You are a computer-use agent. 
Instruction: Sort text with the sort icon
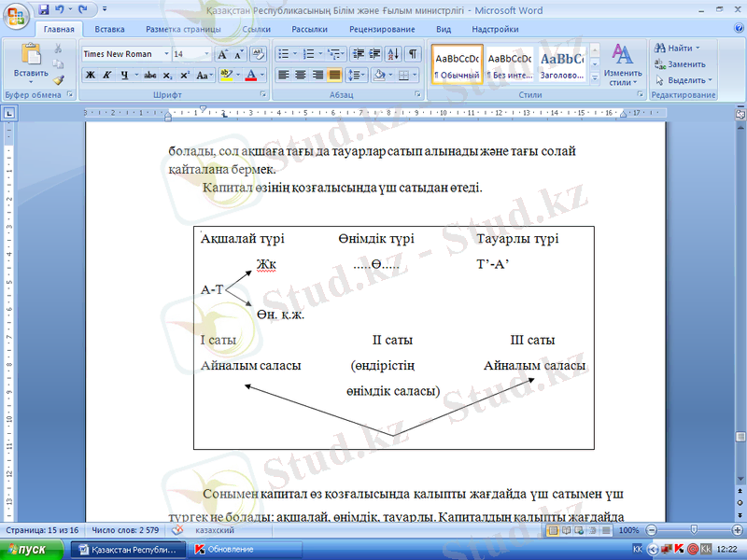click(393, 54)
